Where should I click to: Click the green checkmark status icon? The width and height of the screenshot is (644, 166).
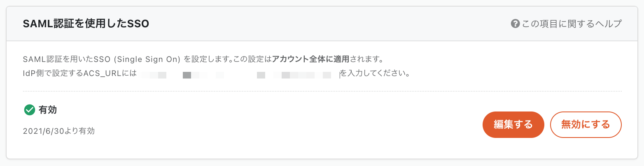[29, 110]
